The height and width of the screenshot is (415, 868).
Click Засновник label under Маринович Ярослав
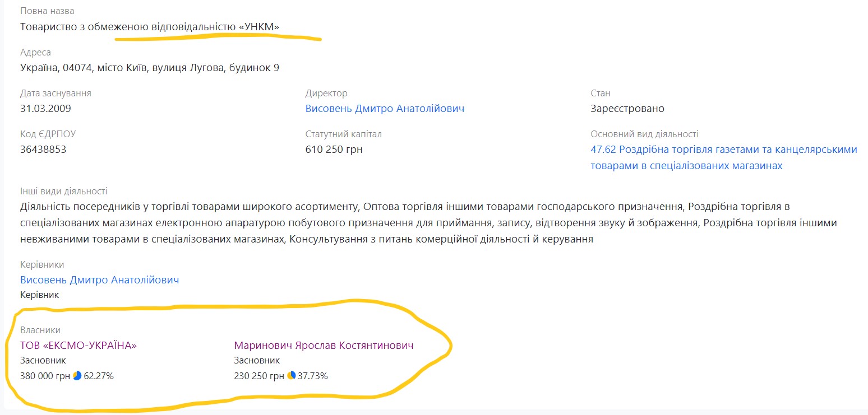tap(257, 361)
